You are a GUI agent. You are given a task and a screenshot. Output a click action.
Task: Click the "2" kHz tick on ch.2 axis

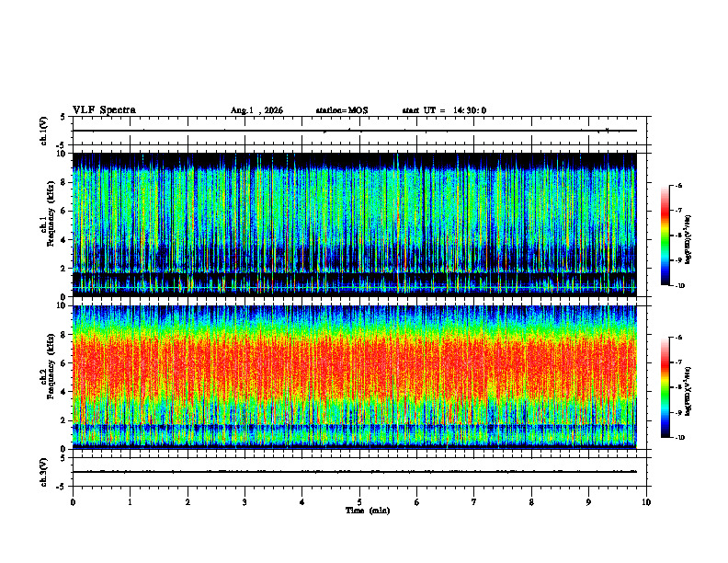[64, 420]
